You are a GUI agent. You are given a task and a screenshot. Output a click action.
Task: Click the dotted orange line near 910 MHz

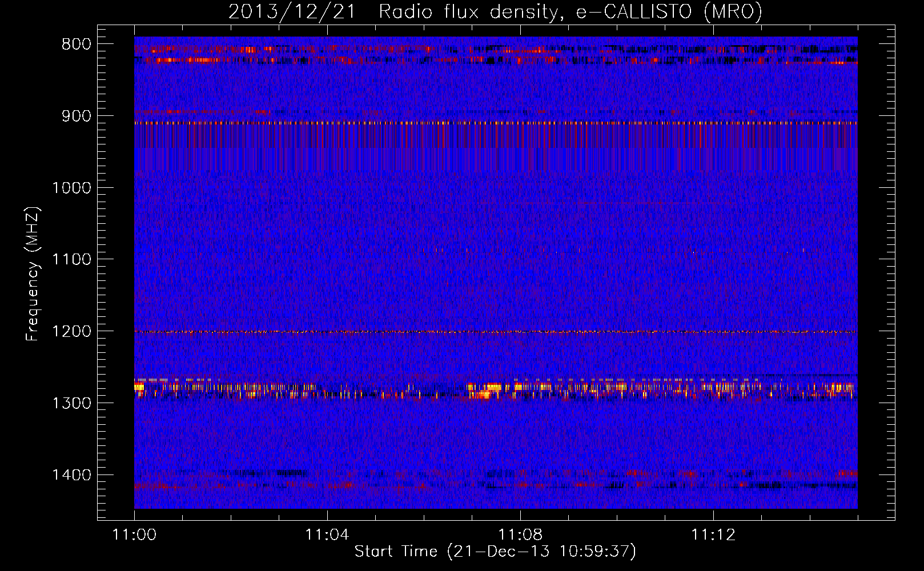tap(496, 123)
